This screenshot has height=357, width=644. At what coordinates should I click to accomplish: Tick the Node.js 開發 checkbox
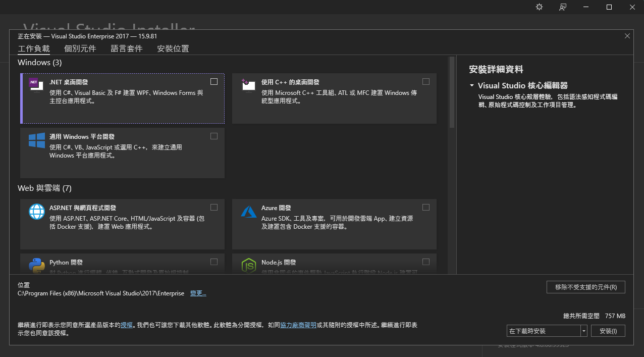tap(426, 262)
